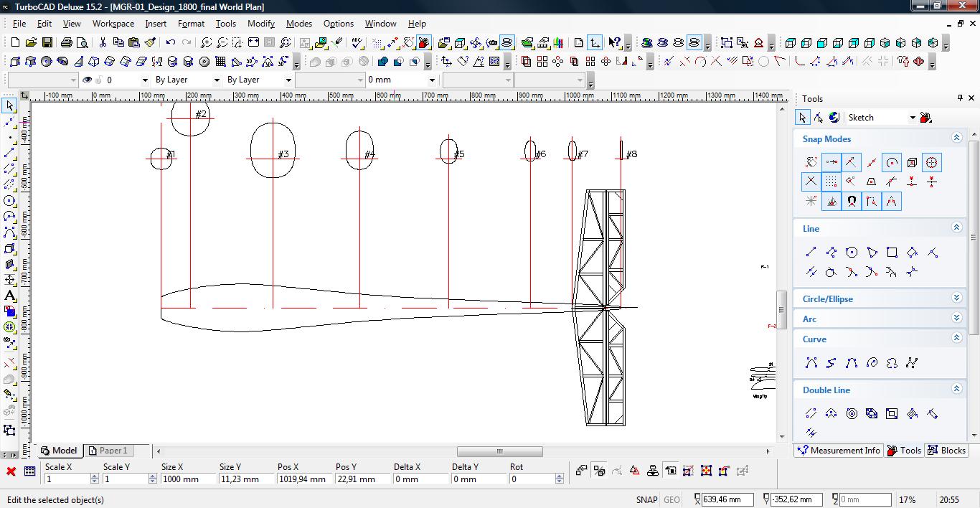Image resolution: width=980 pixels, height=508 pixels.
Task: Click the Zoom Out magnifier icon
Action: point(222,43)
